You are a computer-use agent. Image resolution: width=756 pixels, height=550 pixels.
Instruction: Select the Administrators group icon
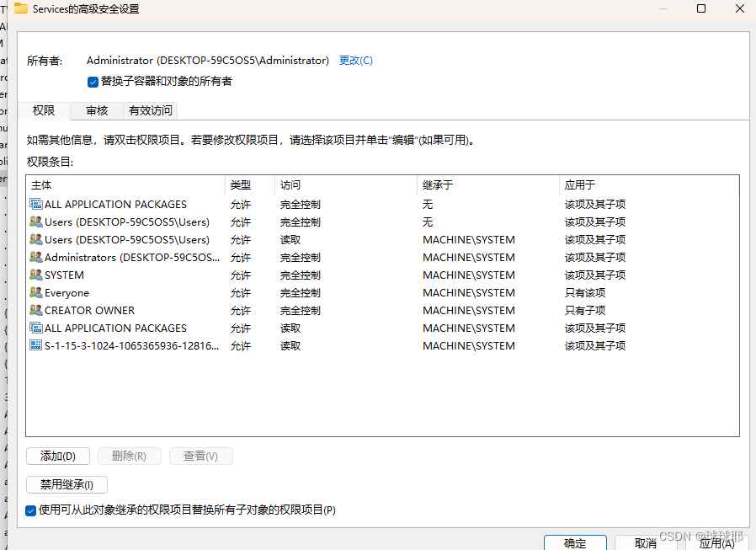click(36, 257)
